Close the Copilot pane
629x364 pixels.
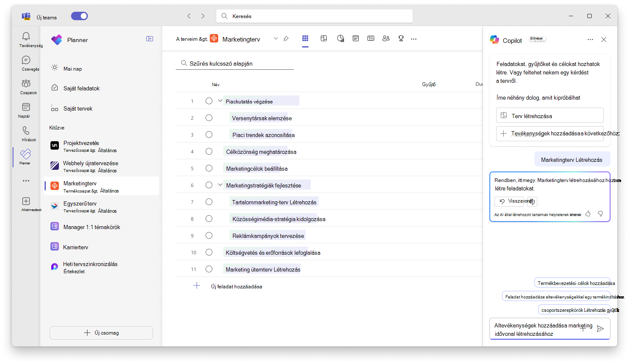[x=604, y=40]
